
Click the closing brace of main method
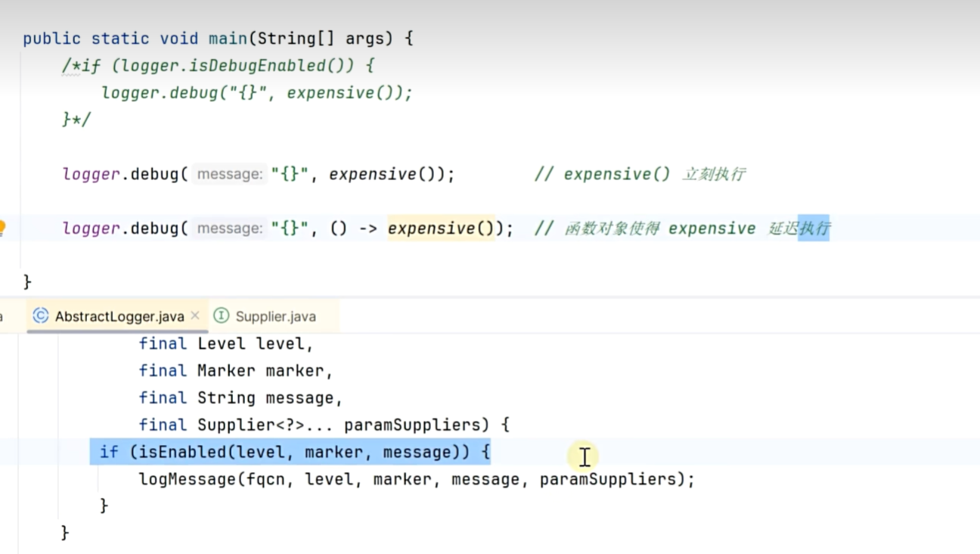click(x=27, y=282)
